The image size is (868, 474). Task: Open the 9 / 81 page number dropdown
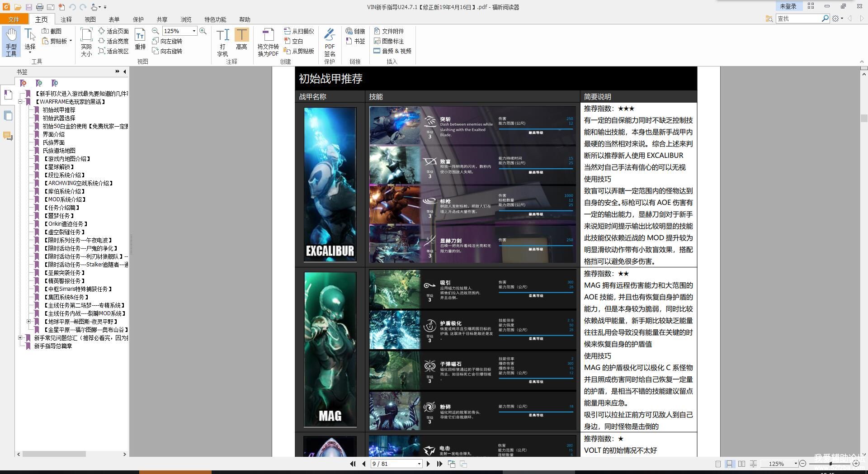click(419, 464)
